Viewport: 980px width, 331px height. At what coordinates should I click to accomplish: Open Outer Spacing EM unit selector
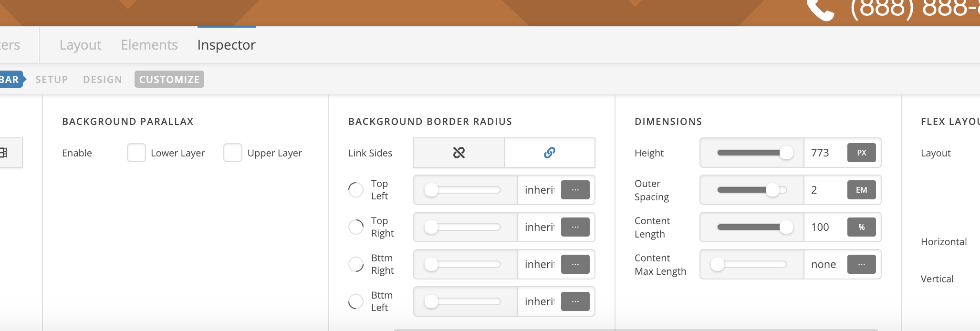coord(861,190)
